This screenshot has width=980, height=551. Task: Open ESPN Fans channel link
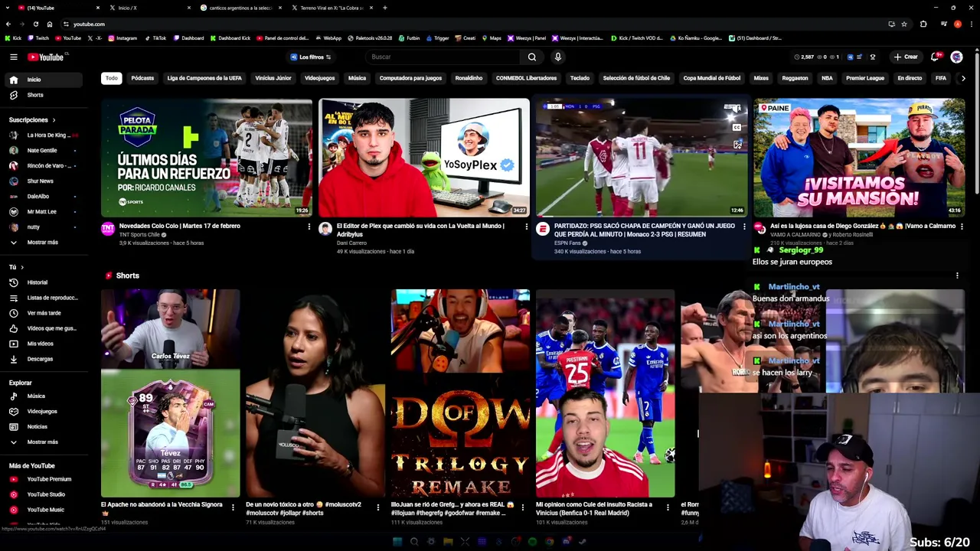pyautogui.click(x=568, y=243)
